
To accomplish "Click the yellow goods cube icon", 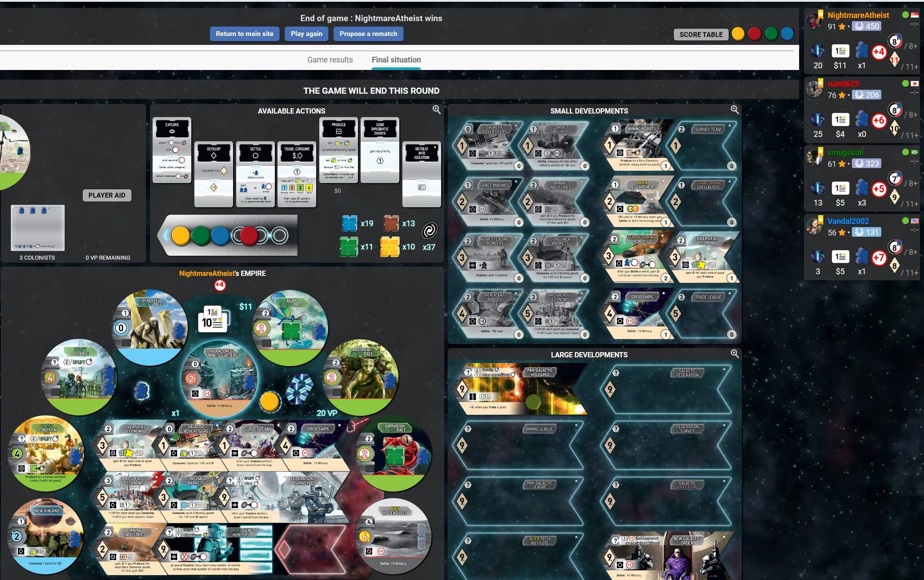I will click(390, 246).
